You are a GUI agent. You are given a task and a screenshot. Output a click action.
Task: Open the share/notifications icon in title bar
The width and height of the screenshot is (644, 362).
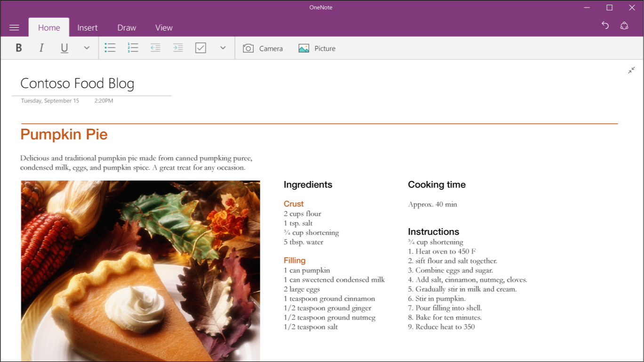coord(624,25)
